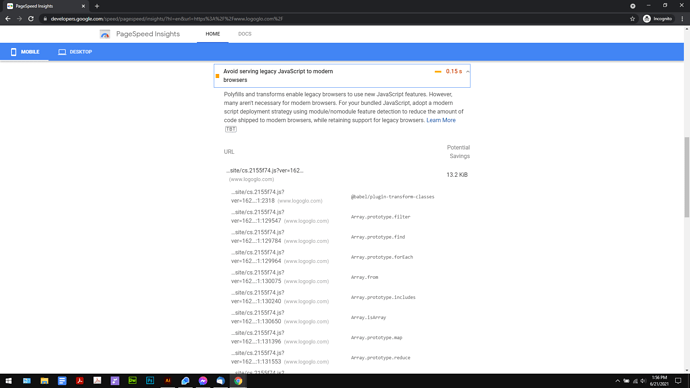This screenshot has width=690, height=388.
Task: Open Photoshop from the taskbar
Action: tap(150, 381)
